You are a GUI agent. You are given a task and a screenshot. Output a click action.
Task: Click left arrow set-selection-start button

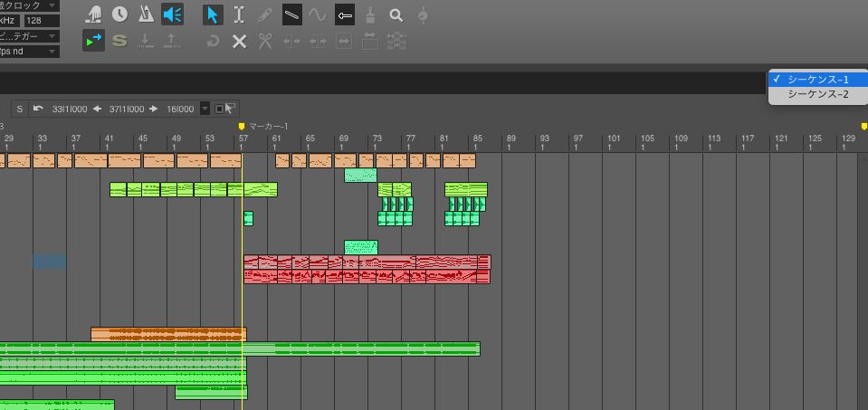point(98,109)
